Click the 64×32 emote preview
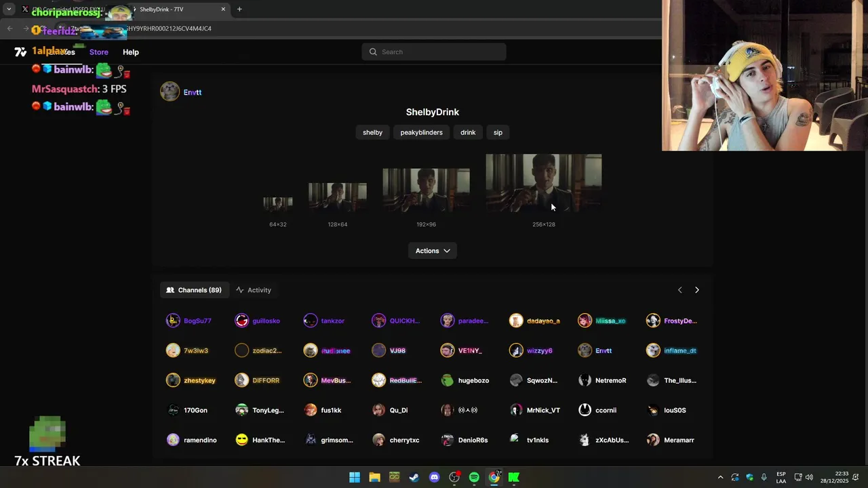Viewport: 868px width, 488px height. tap(278, 204)
